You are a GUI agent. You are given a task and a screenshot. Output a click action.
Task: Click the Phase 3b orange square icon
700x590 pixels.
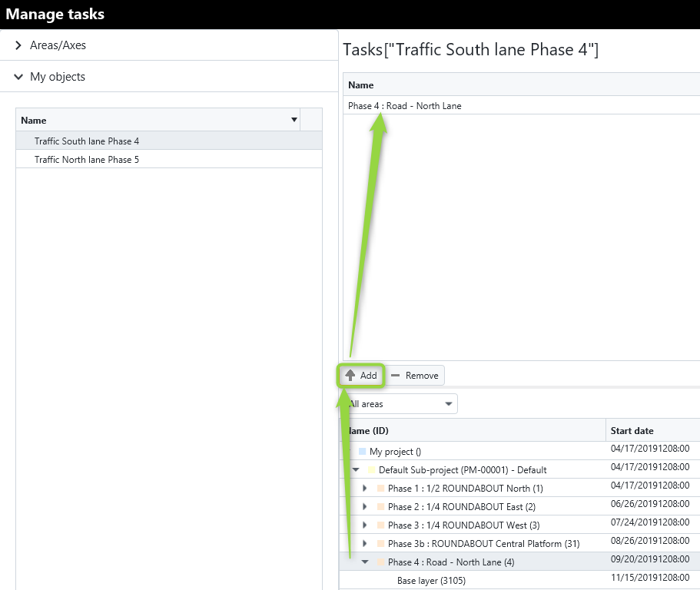pos(381,544)
